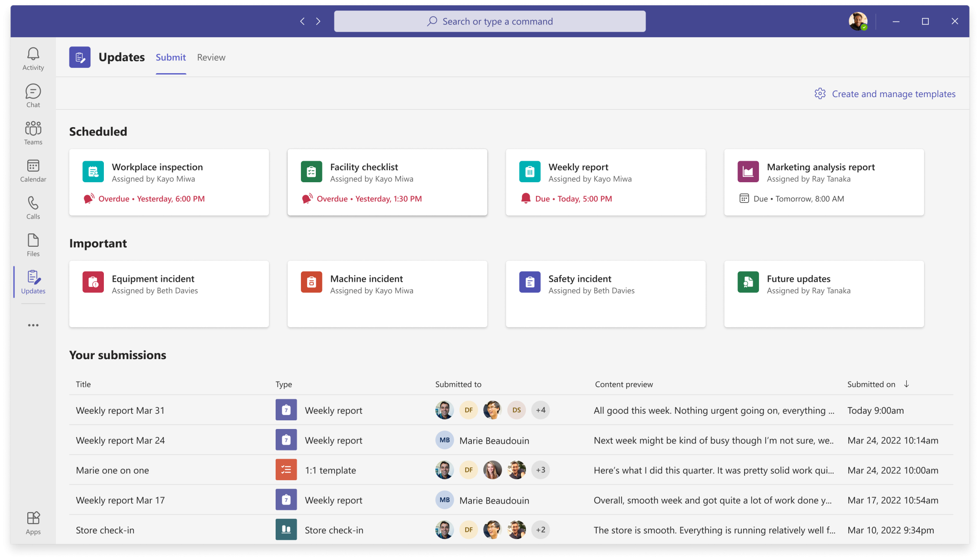Click Mar 17, 2022 10:54am date cell
Image resolution: width=980 pixels, height=560 pixels.
click(892, 500)
